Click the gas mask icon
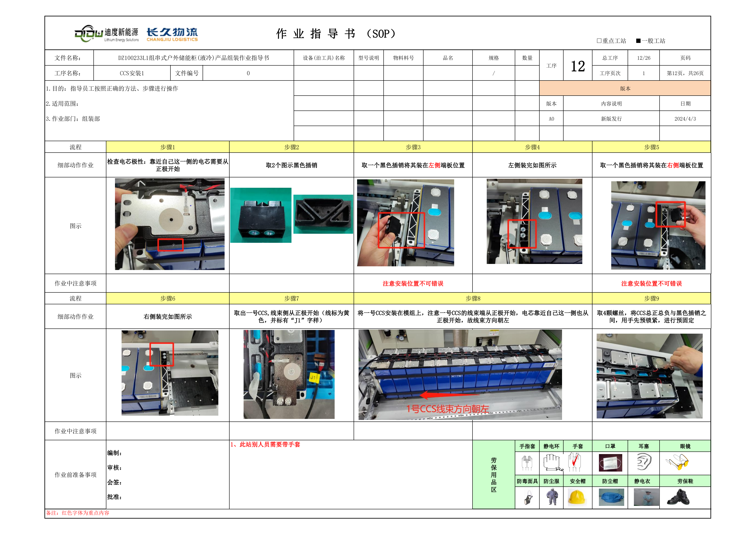This screenshot has height=535, width=756. 528,498
